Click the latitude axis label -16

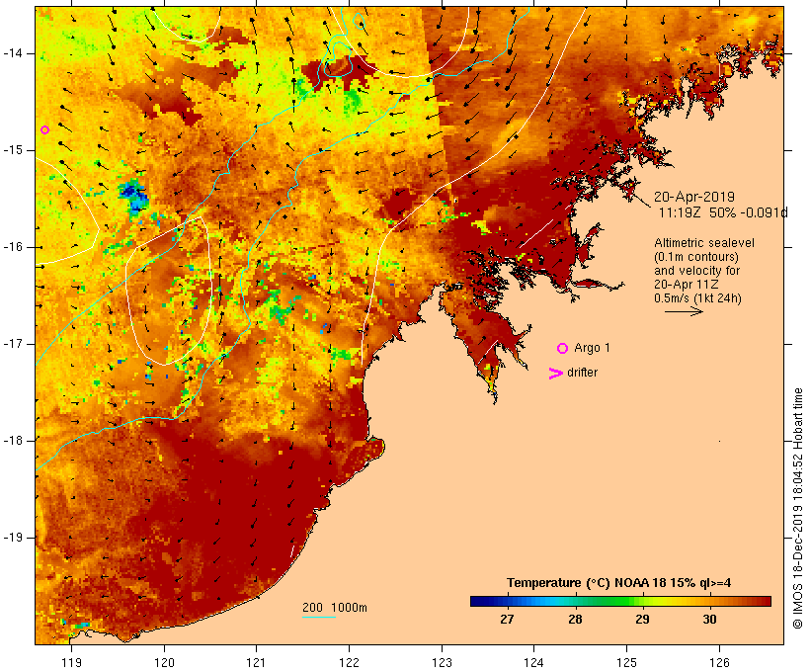click(x=13, y=247)
